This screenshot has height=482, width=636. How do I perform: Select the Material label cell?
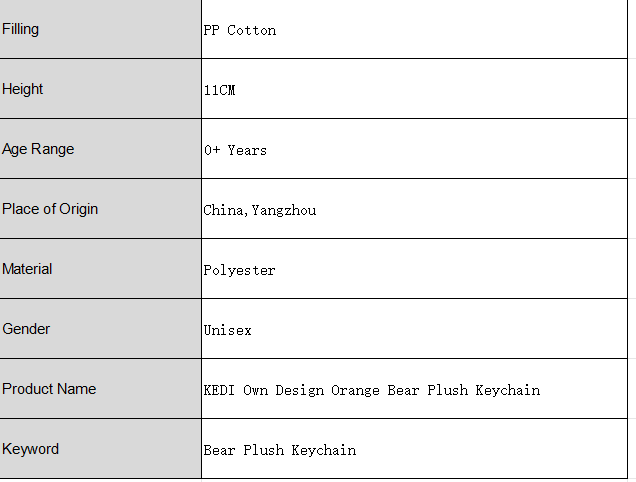click(x=100, y=269)
